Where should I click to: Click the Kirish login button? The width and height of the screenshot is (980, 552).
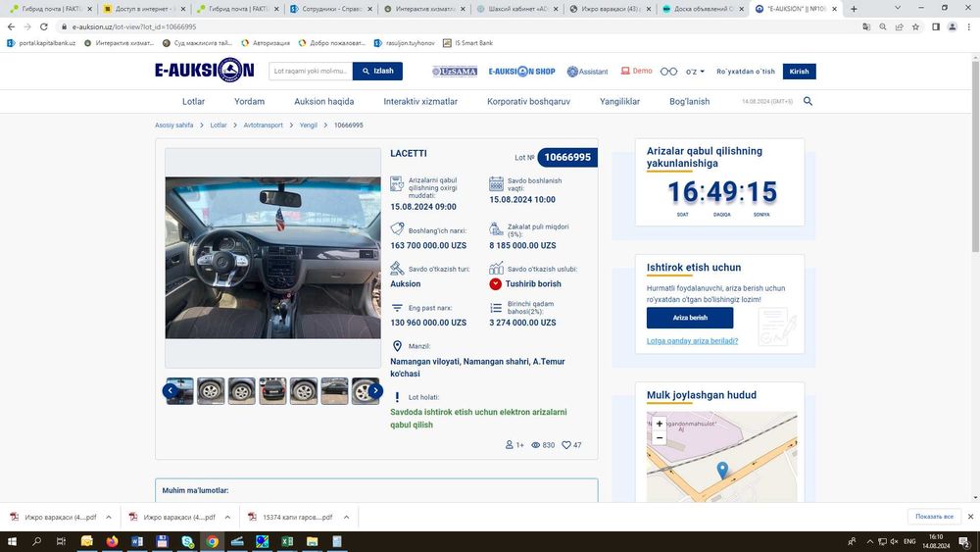(x=799, y=72)
